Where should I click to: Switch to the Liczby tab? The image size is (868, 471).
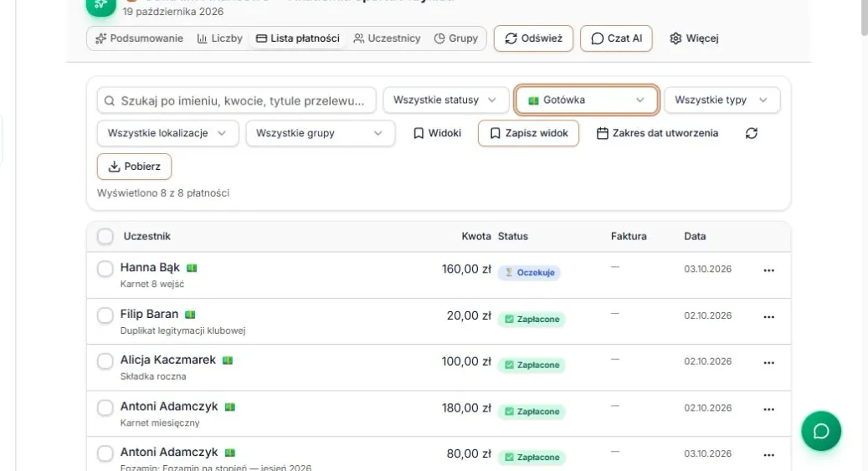220,38
